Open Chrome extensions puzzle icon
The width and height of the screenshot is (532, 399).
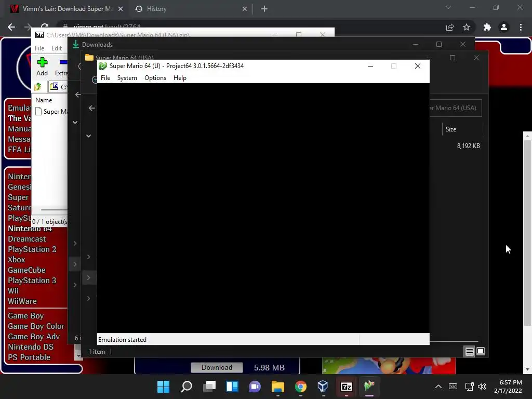487,27
